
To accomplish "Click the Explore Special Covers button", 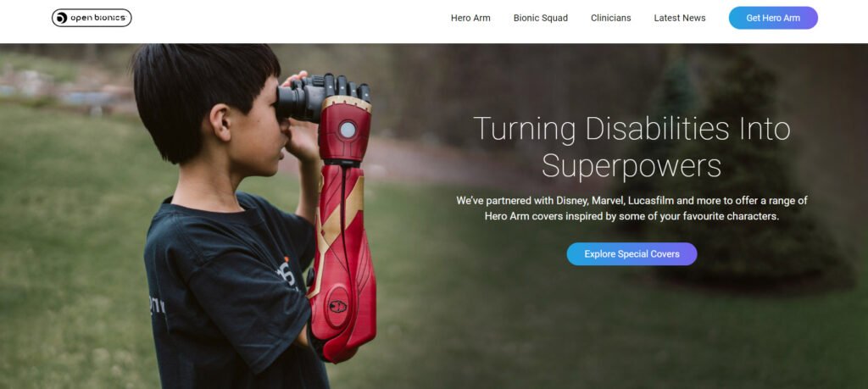I will [632, 254].
